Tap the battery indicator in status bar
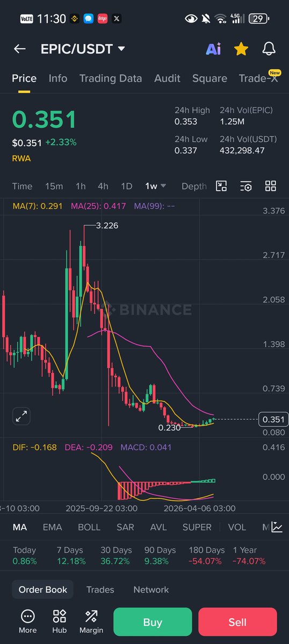 258,19
